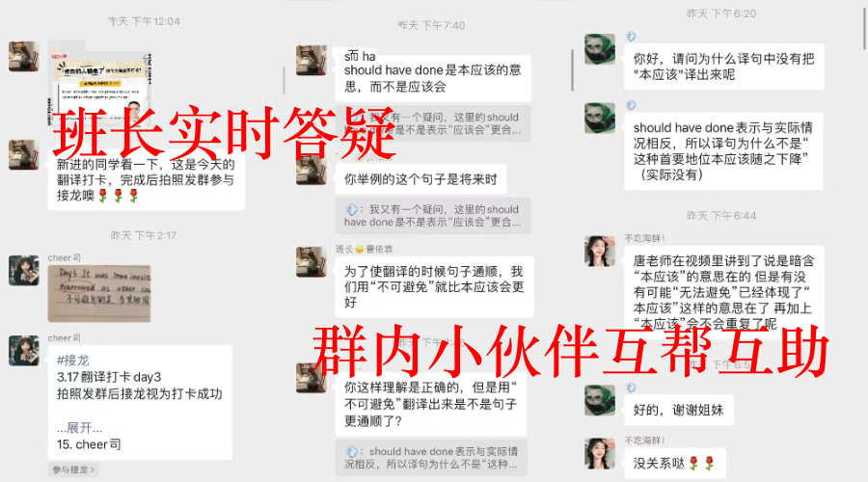
Task: Tap the green-hooded avatar beside 好的，谢谢姐妹
Action: coord(600,400)
